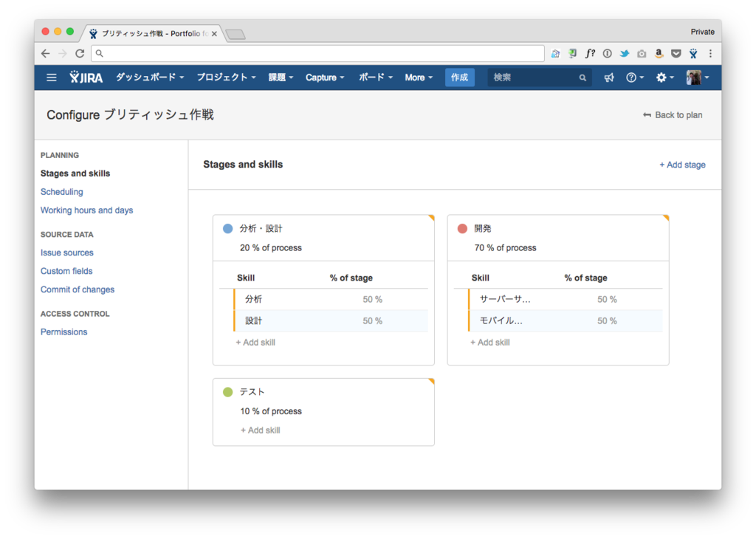
Task: Click the Back to plan link
Action: [x=673, y=114]
